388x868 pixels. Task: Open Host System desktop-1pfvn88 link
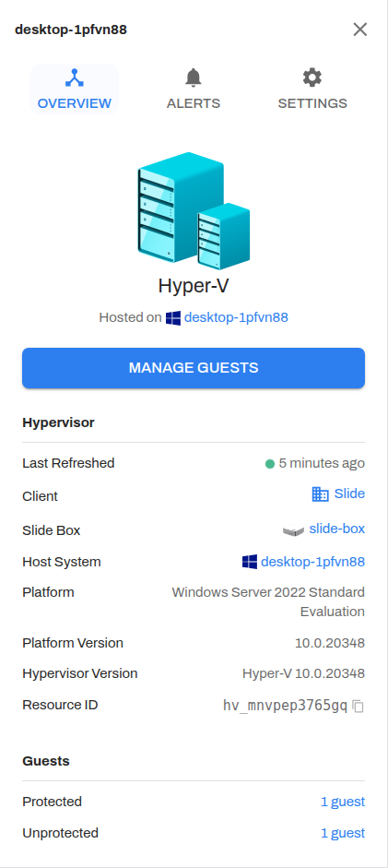click(312, 562)
